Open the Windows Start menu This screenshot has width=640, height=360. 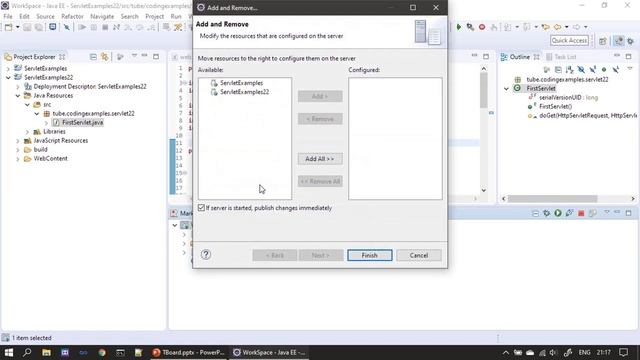click(9, 352)
